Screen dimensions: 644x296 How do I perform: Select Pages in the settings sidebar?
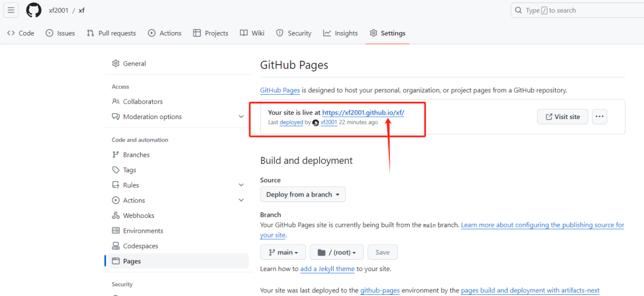[179, 261]
